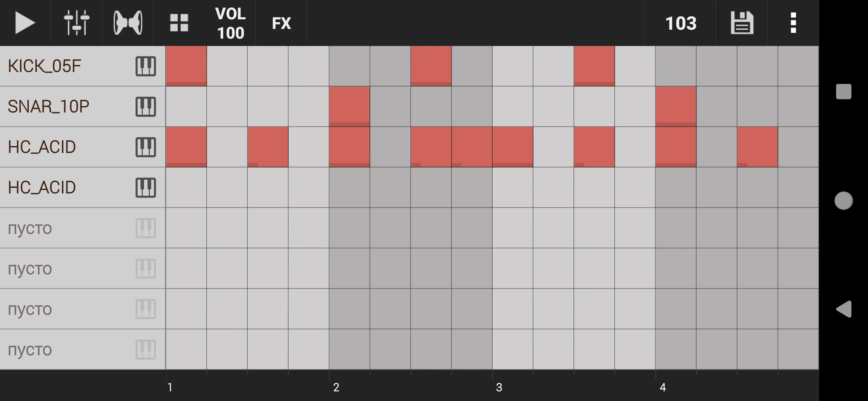Open the pattern grid view
Viewport: 868px width, 401px height.
(179, 23)
